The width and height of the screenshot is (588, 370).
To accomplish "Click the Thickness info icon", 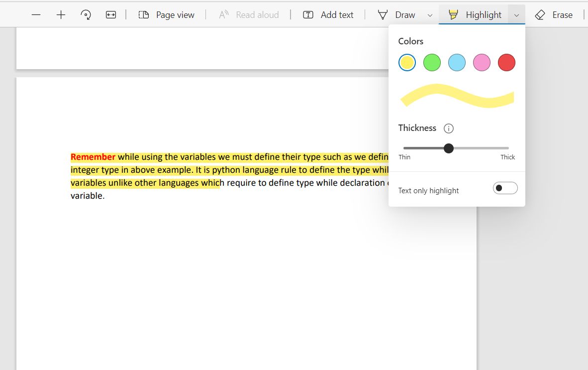I will pyautogui.click(x=448, y=128).
